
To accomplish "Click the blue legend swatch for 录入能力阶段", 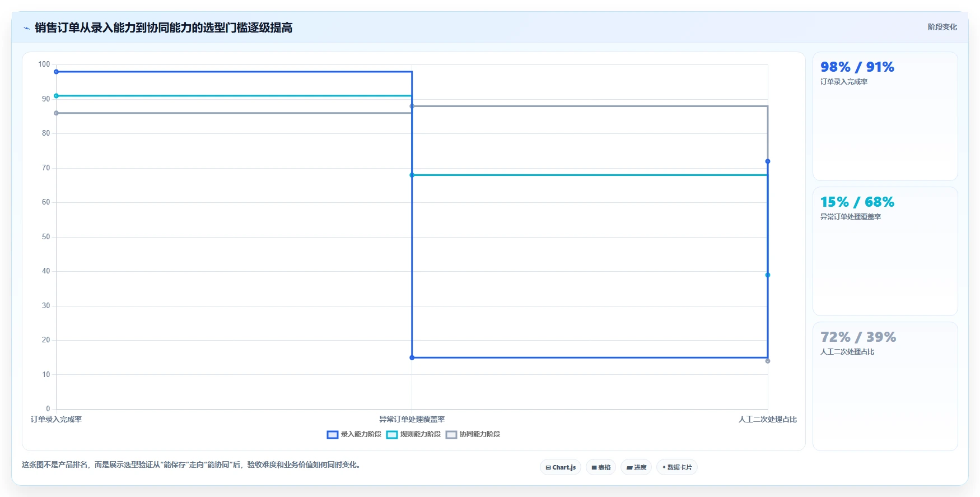I will coord(333,435).
